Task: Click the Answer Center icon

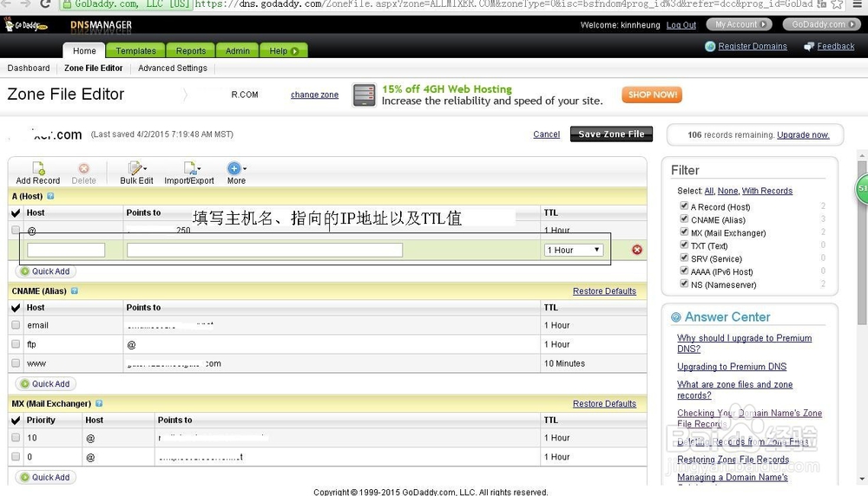Action: [676, 317]
